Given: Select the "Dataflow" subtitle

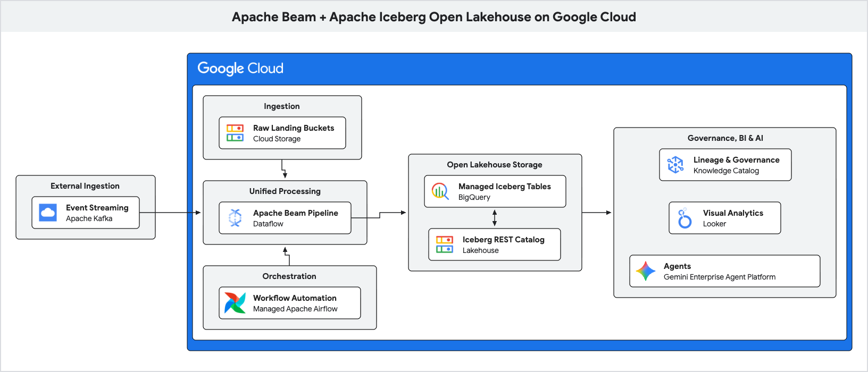Looking at the screenshot, I should click(x=269, y=224).
